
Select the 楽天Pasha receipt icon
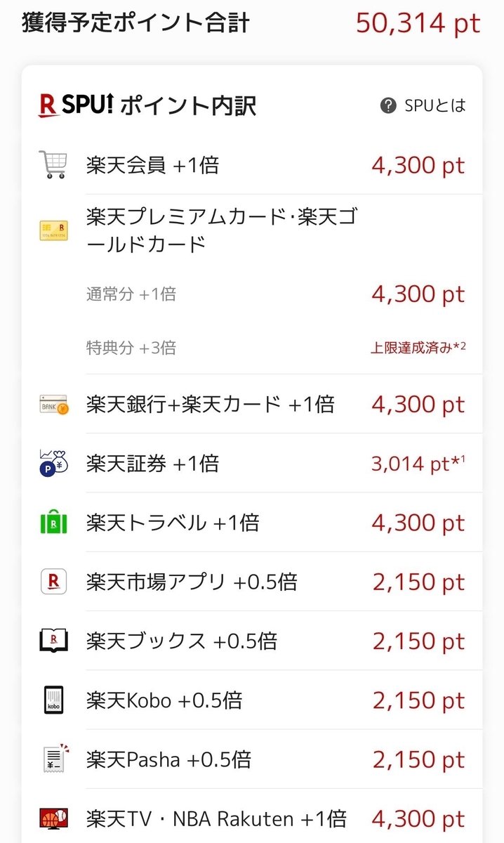53,759
